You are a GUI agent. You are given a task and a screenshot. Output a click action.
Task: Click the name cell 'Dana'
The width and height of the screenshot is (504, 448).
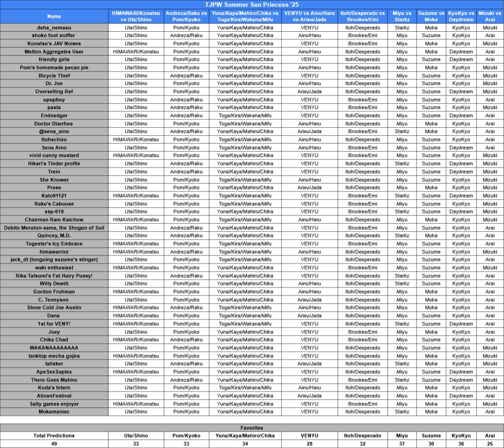pyautogui.click(x=54, y=316)
